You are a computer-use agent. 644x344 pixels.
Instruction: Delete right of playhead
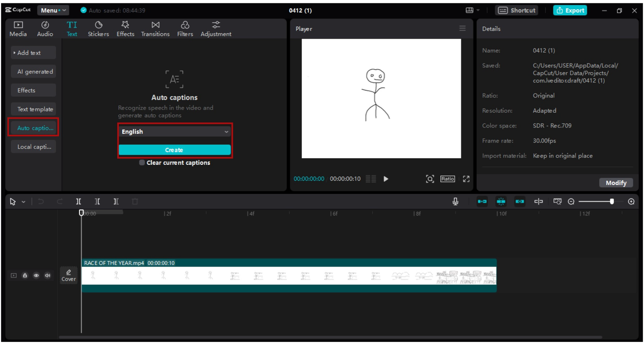116,201
